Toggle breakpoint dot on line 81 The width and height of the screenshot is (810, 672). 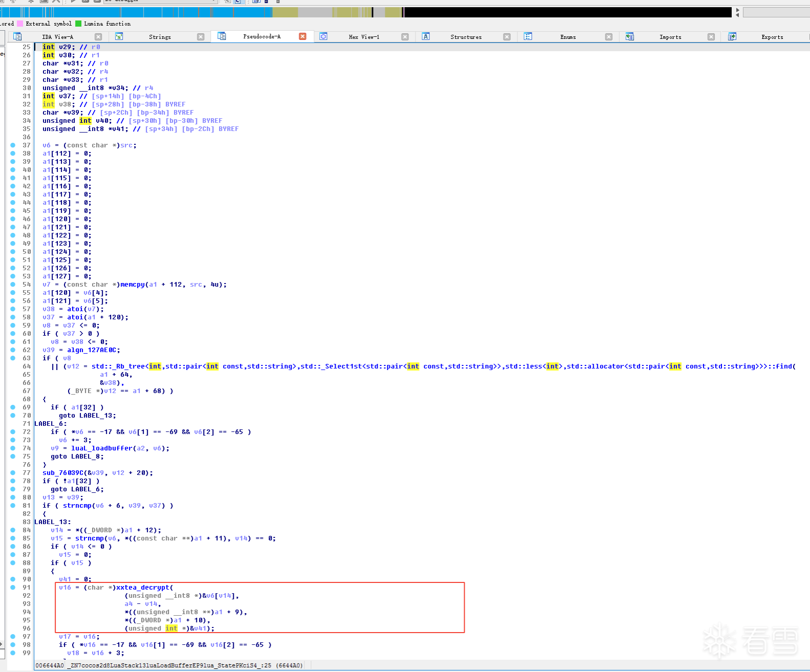pos(13,506)
